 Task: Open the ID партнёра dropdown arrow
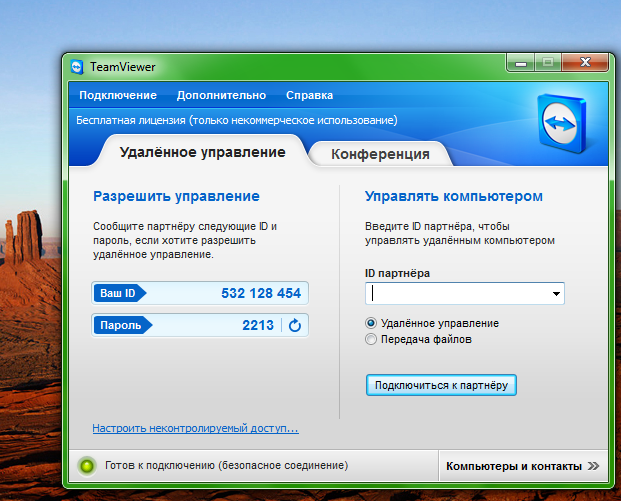tap(555, 294)
